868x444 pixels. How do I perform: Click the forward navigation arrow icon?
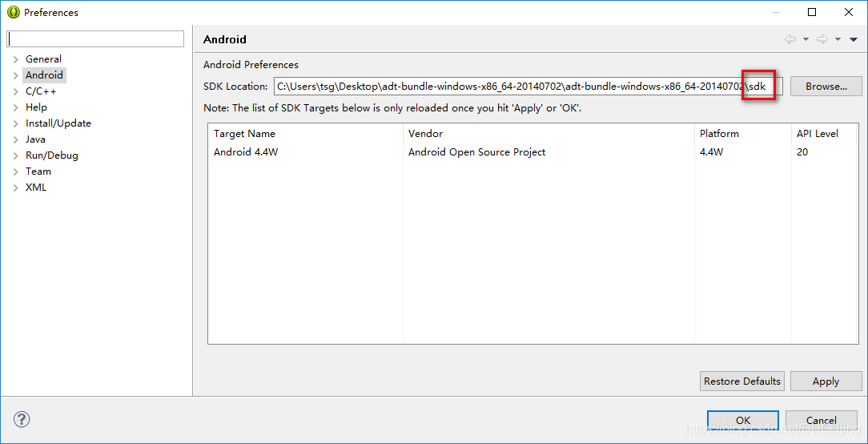[x=822, y=38]
